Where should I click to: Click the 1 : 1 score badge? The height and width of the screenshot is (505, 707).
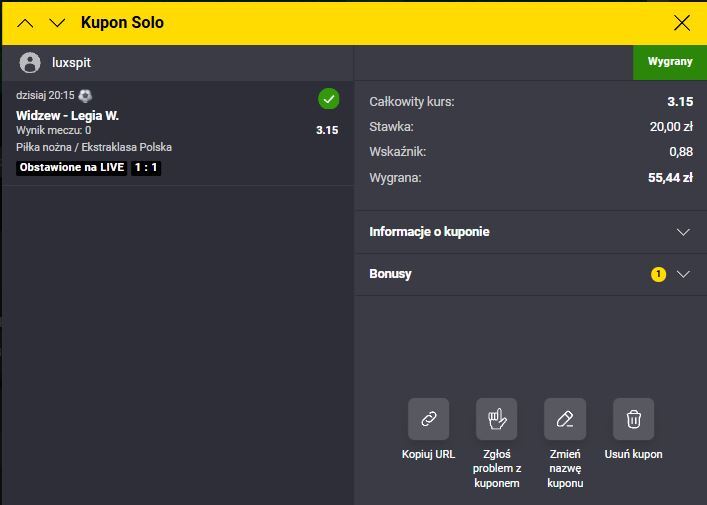[x=146, y=167]
